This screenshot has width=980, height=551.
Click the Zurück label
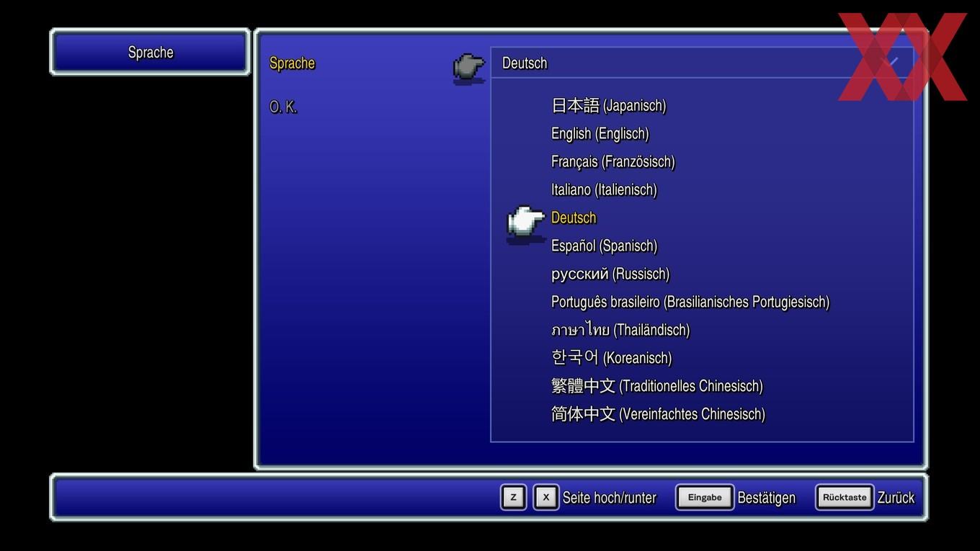coord(896,498)
